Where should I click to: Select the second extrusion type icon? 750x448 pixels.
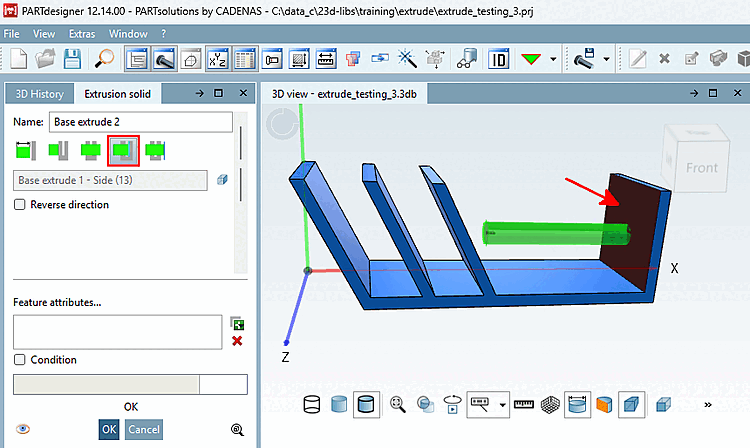[x=58, y=151]
